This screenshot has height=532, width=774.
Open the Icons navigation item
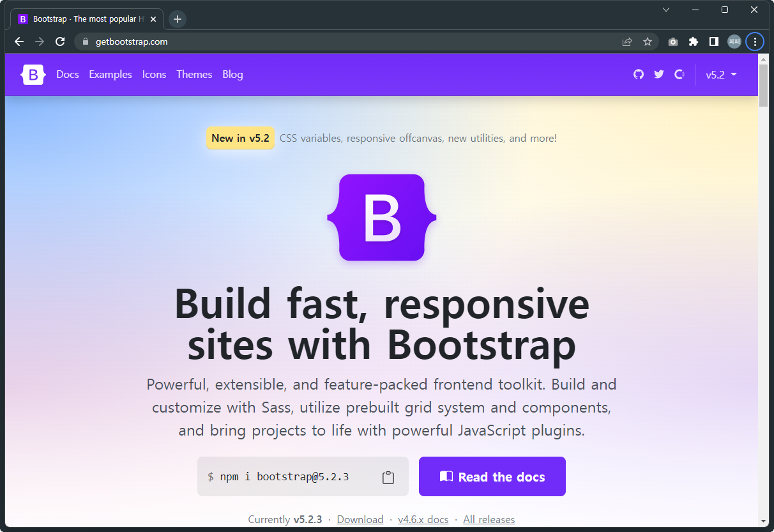coord(154,75)
